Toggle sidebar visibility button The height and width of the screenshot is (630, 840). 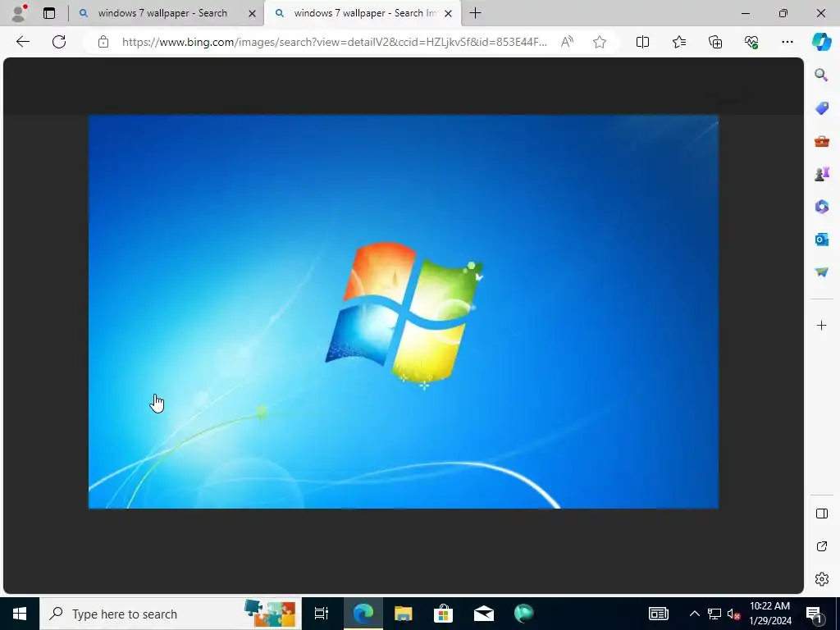coord(821,514)
